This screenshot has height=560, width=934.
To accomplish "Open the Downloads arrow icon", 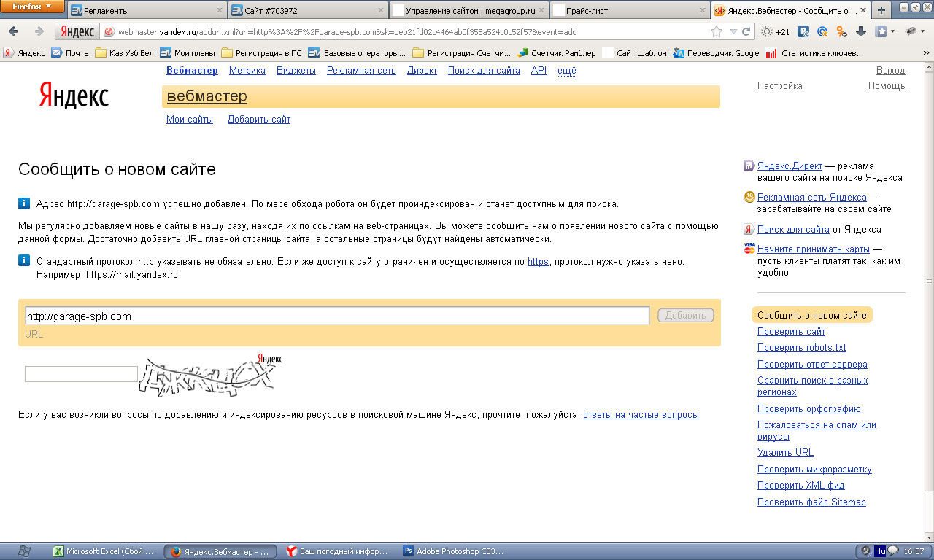I will pos(861,31).
